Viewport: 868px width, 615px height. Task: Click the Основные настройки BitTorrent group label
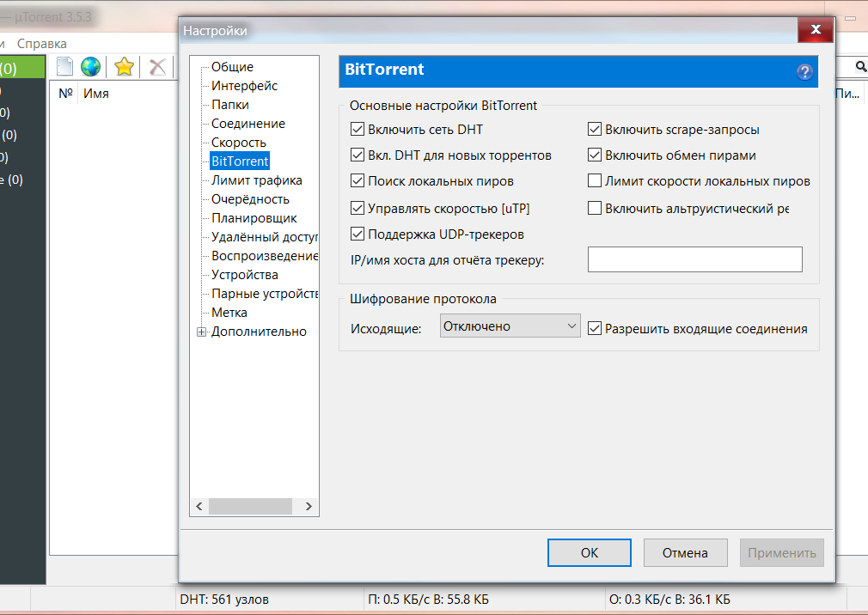coord(443,106)
